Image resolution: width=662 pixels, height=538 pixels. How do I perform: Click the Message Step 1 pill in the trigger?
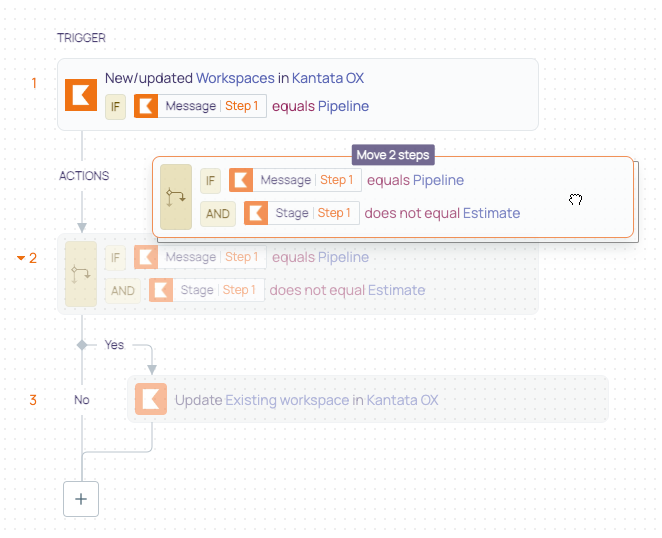coord(200,106)
